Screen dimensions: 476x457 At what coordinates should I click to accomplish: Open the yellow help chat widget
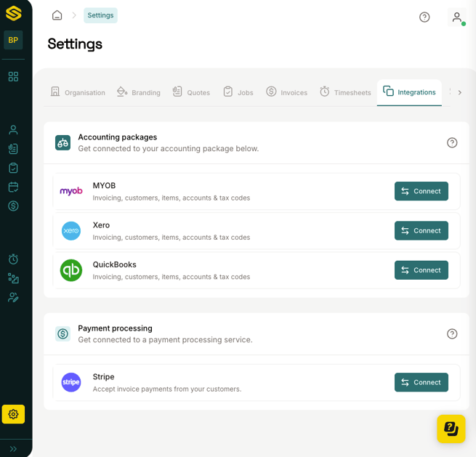[451, 429]
